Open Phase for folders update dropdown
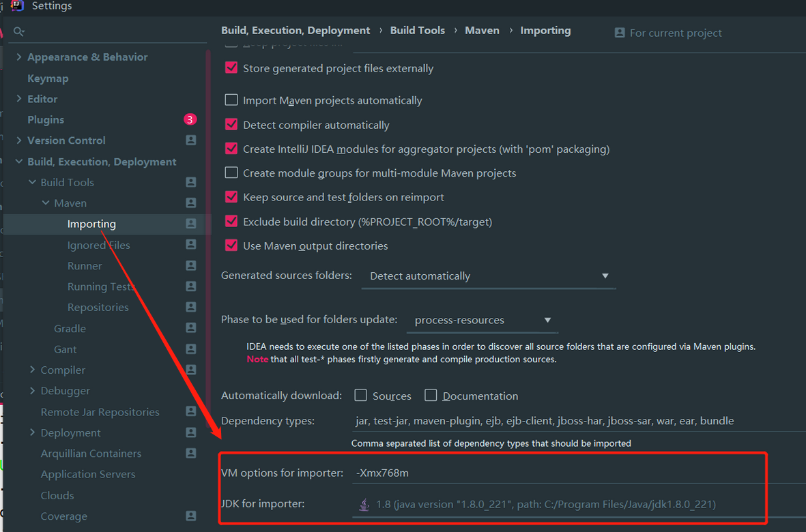The image size is (806, 532). (x=482, y=321)
